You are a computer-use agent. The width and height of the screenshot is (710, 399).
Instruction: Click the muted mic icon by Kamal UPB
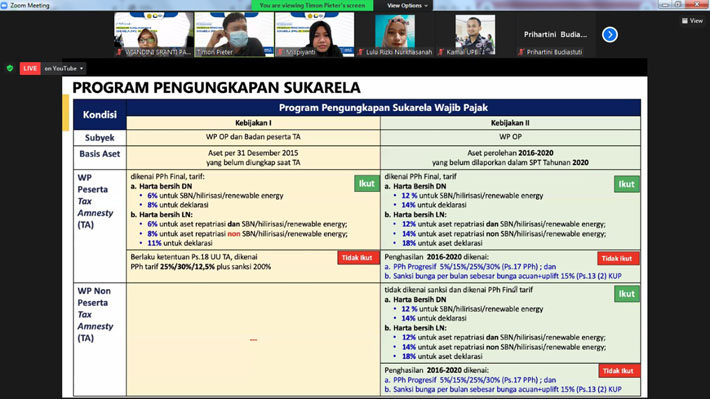441,52
